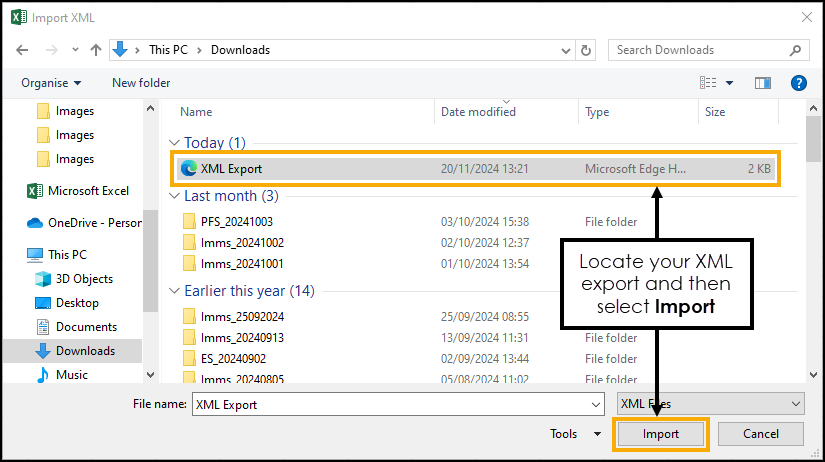
Task: Select the XML Export file
Action: [231, 169]
